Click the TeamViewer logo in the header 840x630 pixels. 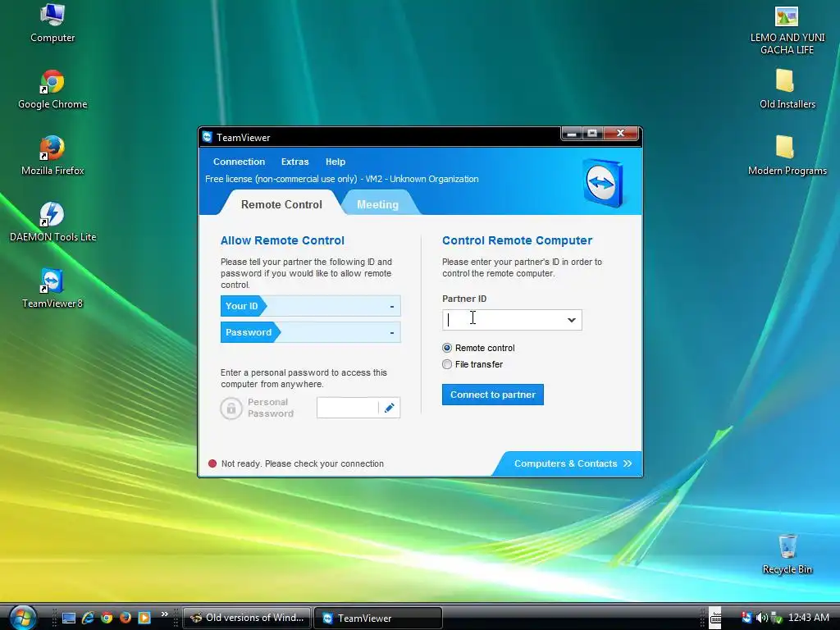(603, 183)
